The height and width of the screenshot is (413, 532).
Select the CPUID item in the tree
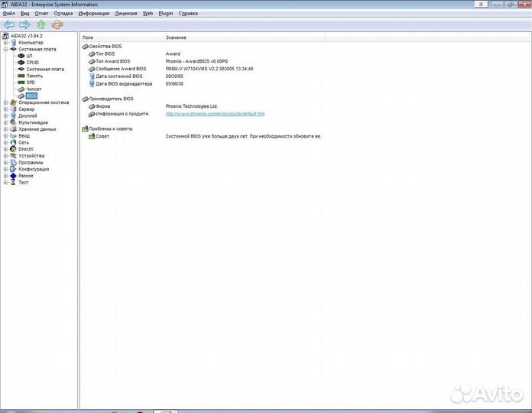coord(32,63)
